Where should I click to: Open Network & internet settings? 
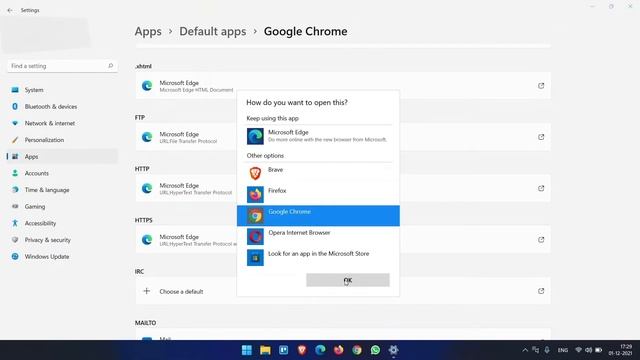62,123
